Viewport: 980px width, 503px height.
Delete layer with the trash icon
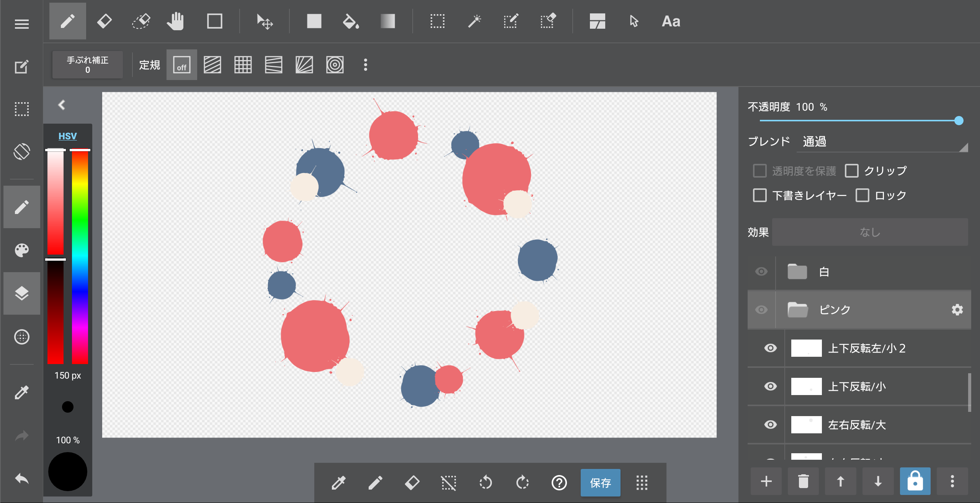coord(803,481)
